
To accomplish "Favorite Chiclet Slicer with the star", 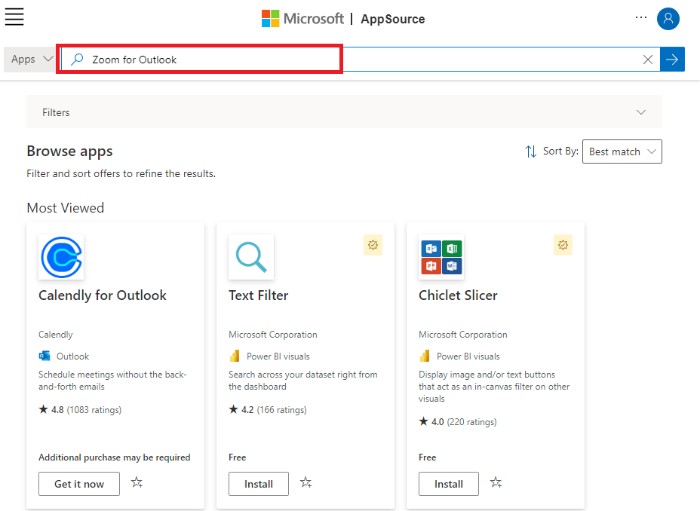I will coord(496,482).
